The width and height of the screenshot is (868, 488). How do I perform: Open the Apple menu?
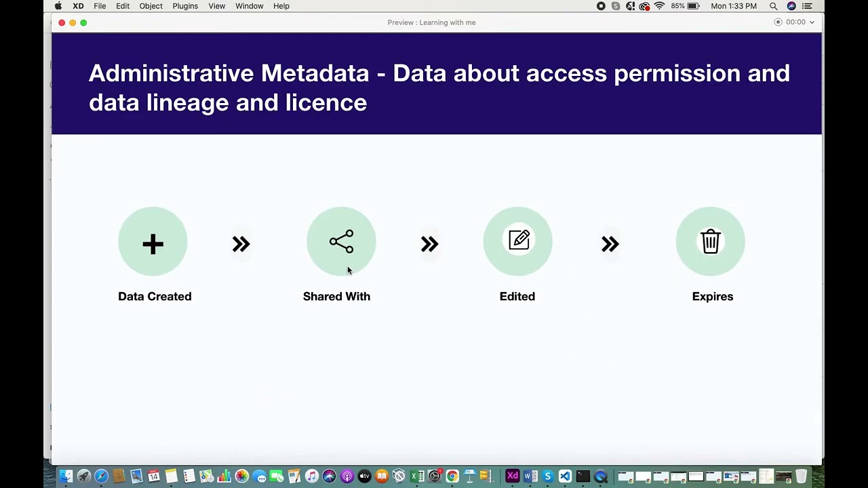(58, 6)
